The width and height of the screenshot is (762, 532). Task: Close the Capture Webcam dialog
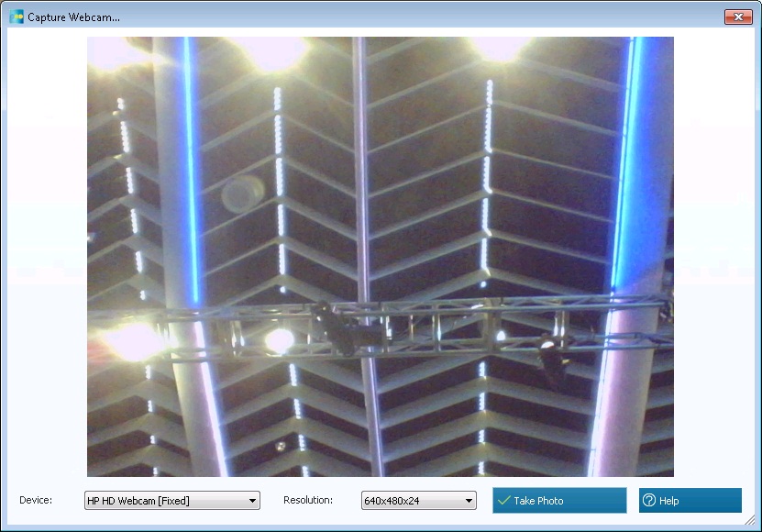737,17
